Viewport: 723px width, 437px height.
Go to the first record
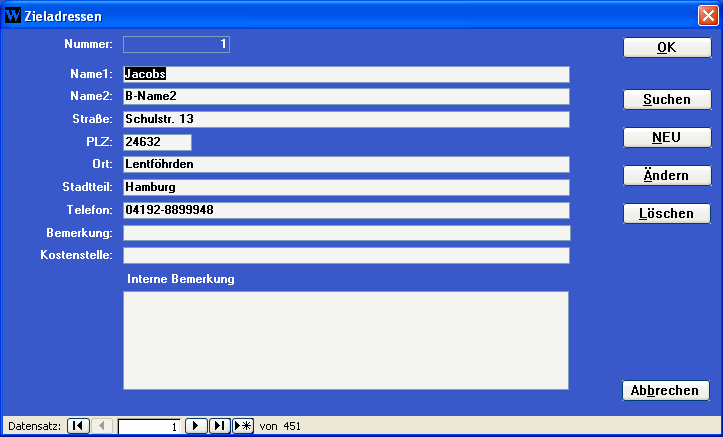coord(78,426)
